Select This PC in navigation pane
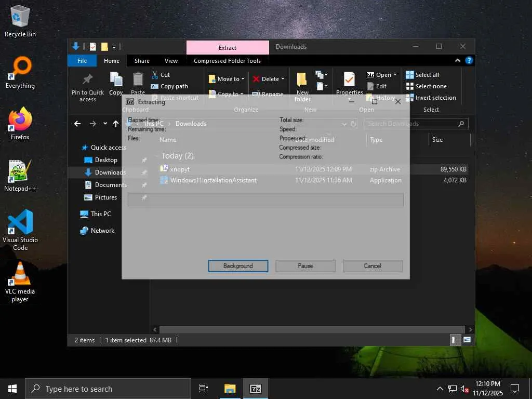The width and height of the screenshot is (532, 399). [x=96, y=214]
